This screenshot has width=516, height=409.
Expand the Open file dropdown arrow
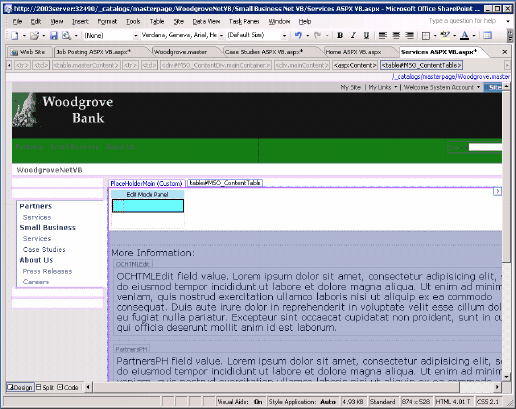click(x=44, y=35)
